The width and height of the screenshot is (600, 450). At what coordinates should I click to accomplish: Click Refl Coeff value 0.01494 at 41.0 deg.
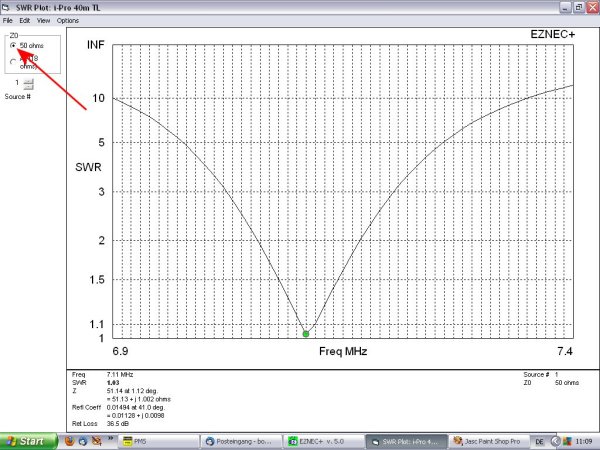pos(135,407)
